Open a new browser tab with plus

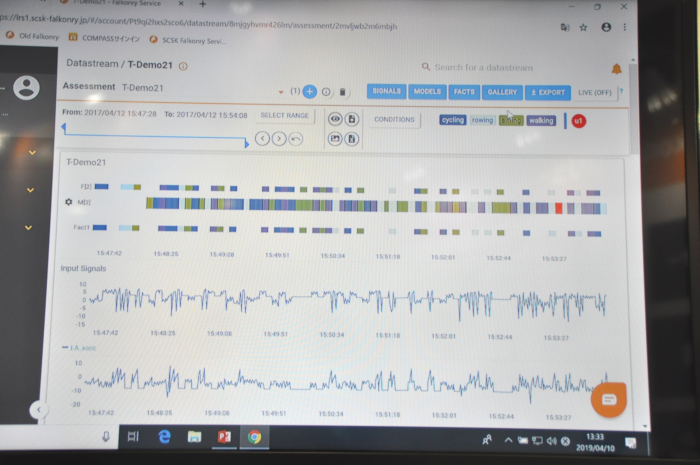click(202, 4)
